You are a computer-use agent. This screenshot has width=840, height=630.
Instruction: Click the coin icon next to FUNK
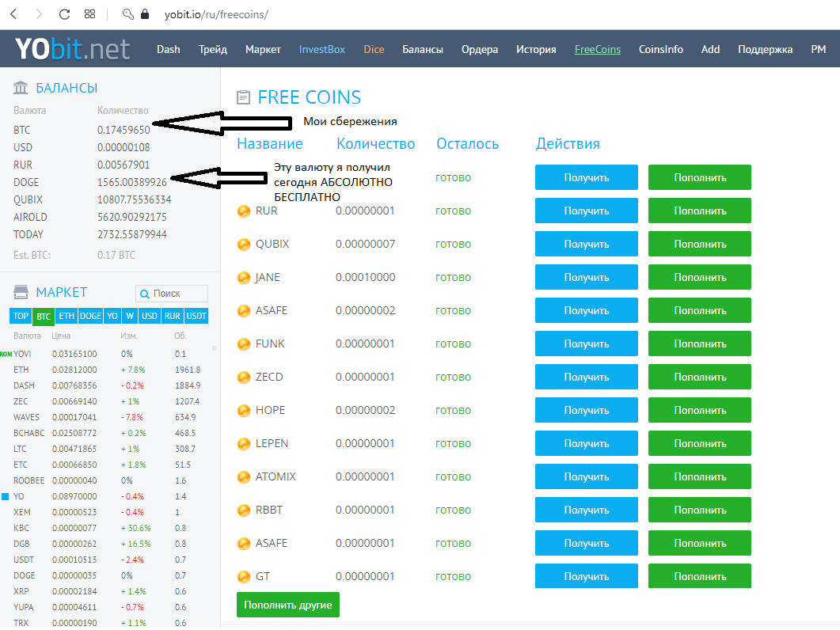(x=244, y=344)
